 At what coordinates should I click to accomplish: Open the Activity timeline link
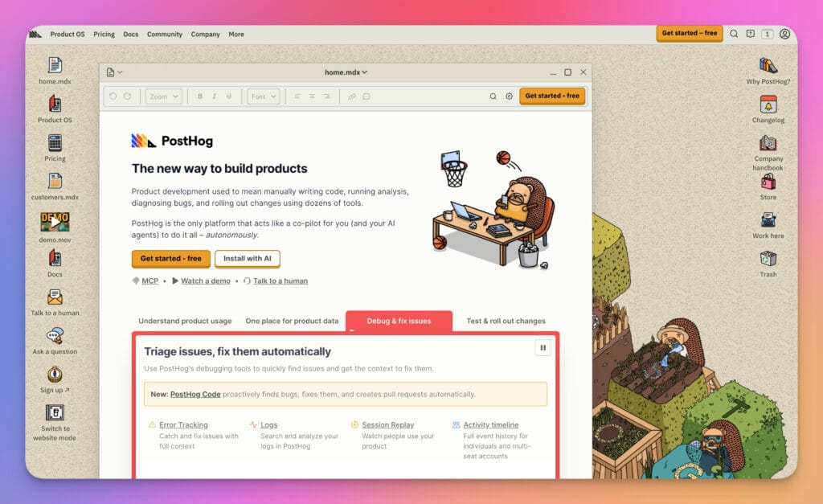coord(490,424)
